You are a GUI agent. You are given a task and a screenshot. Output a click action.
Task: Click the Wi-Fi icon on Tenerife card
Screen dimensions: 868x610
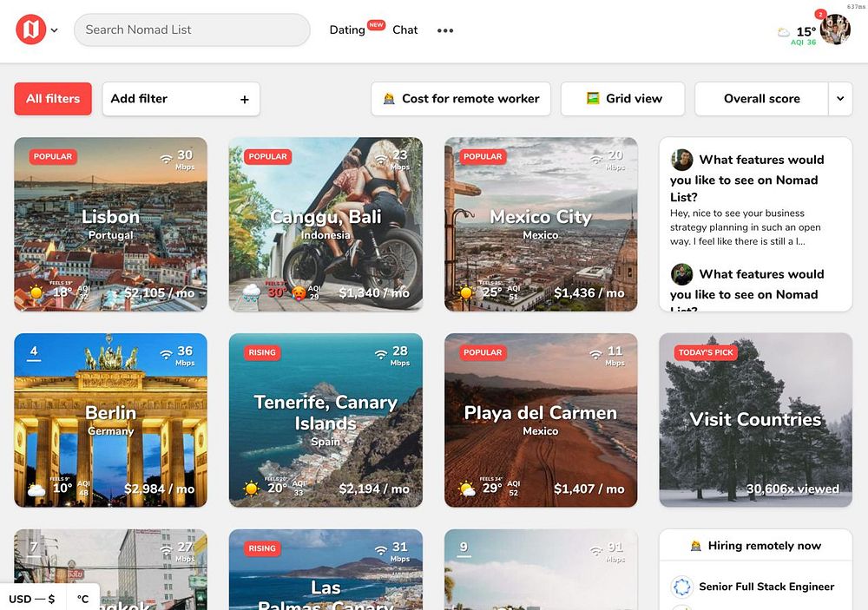tap(381, 355)
